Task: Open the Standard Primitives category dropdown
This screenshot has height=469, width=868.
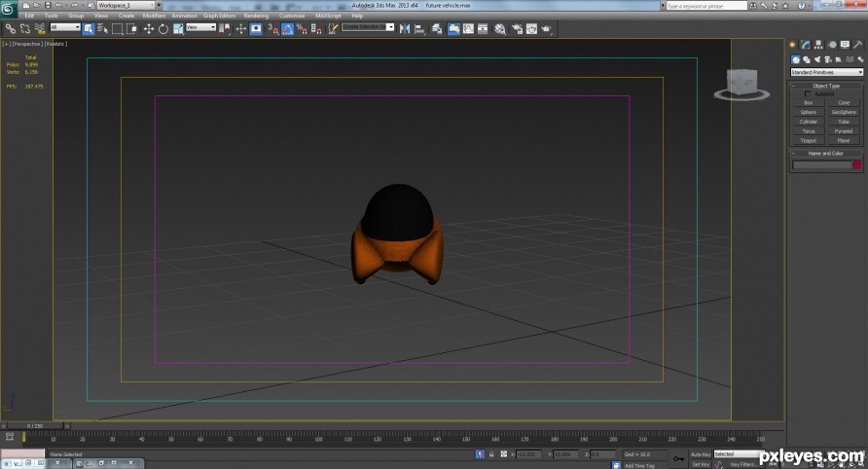Action: [826, 72]
